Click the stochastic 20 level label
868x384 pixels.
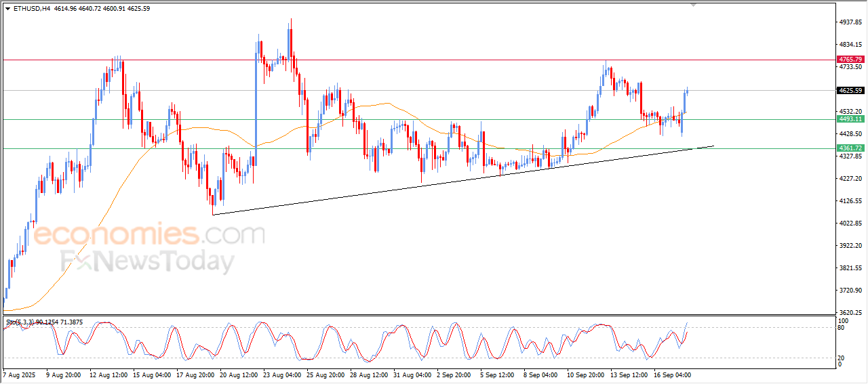pos(842,357)
